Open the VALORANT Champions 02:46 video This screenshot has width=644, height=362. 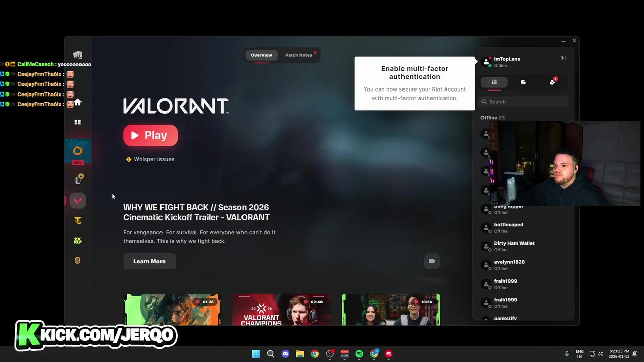[282, 309]
